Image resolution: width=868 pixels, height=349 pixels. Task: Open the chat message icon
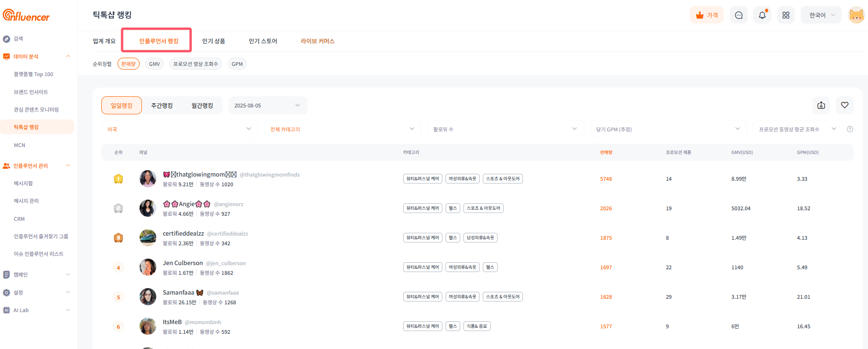coord(739,15)
